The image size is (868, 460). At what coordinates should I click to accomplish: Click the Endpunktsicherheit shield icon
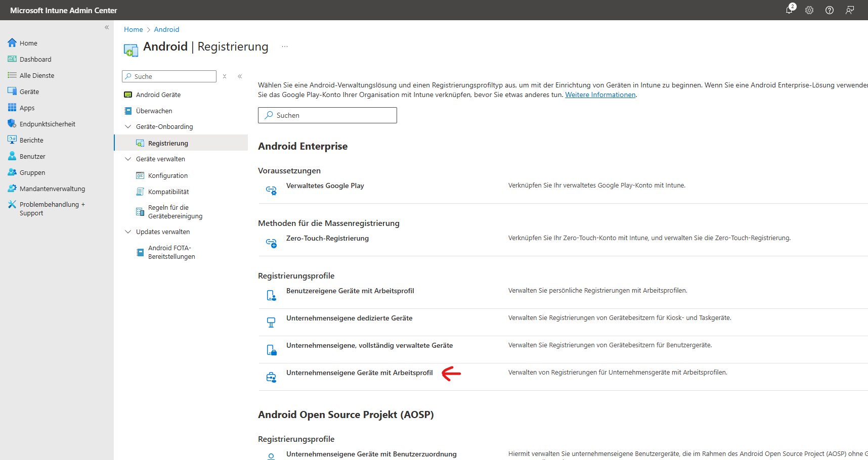(x=12, y=124)
